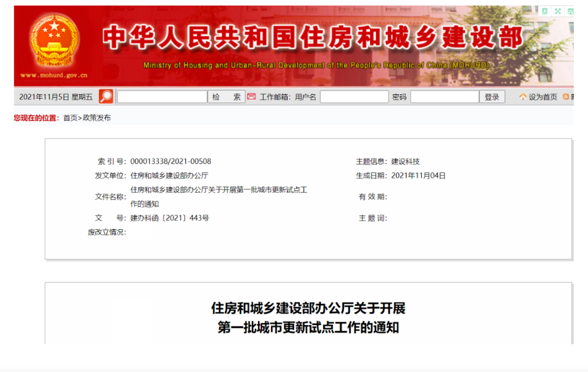588x372 pixels.
Task: Click the 工作邮箱 label
Action: 275,97
